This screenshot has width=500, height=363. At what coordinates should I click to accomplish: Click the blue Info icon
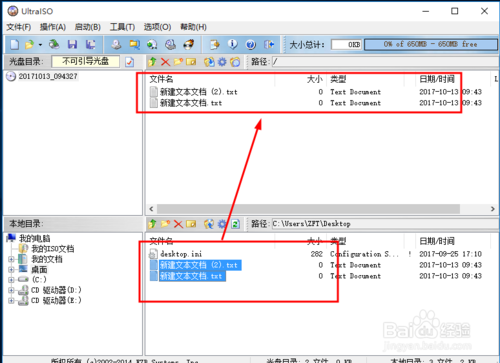pos(233,44)
